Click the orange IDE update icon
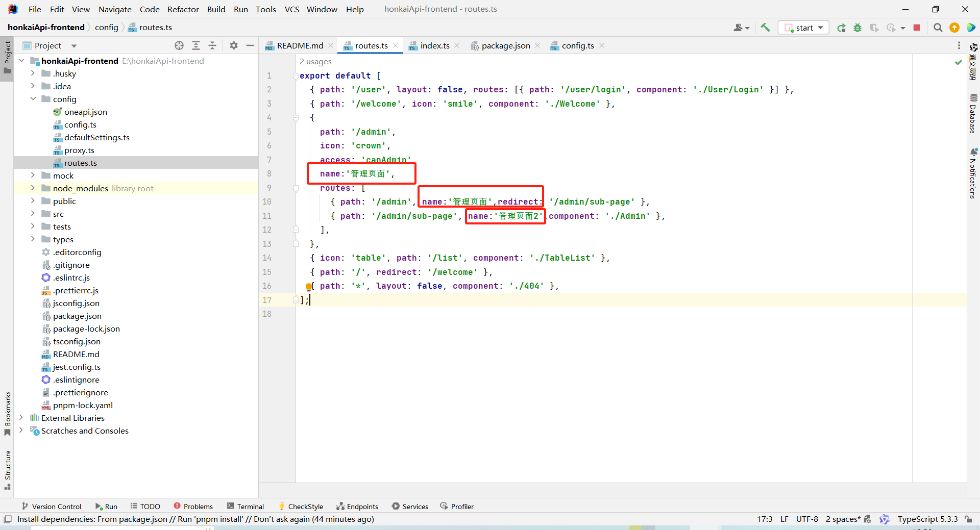This screenshot has height=530, width=980. click(954, 28)
